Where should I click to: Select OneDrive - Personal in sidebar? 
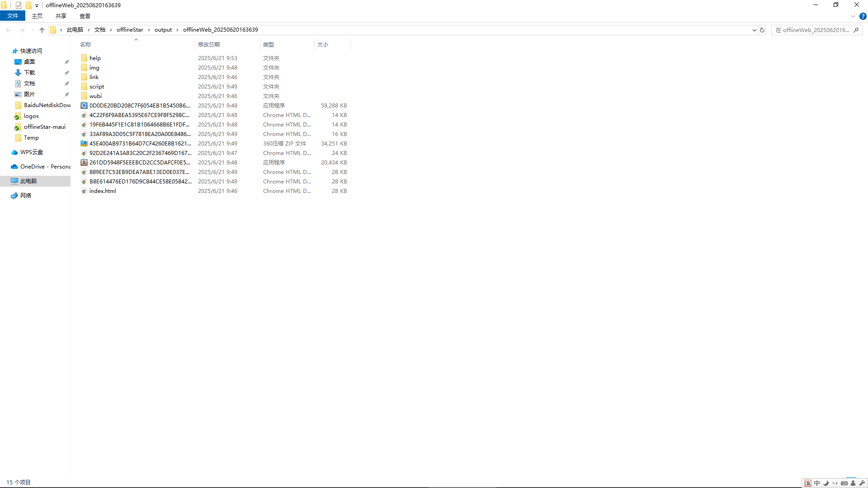pyautogui.click(x=45, y=167)
